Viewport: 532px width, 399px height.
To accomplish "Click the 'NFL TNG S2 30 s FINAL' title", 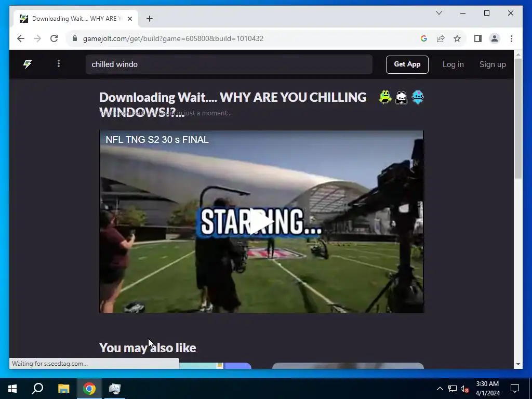I will [157, 140].
